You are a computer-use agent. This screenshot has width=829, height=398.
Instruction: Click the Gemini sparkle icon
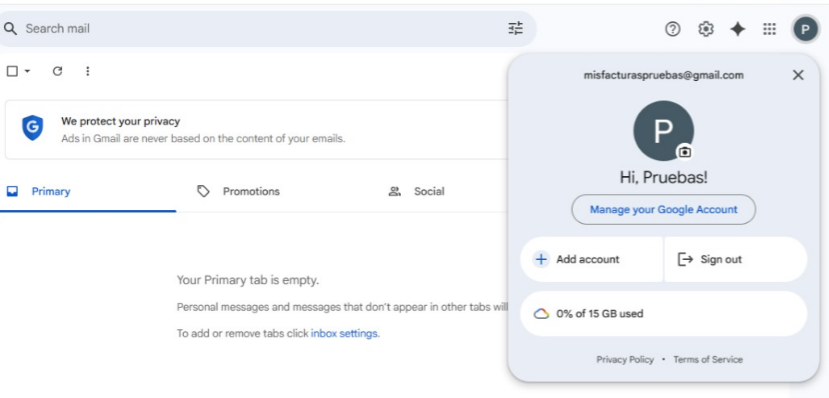(738, 29)
